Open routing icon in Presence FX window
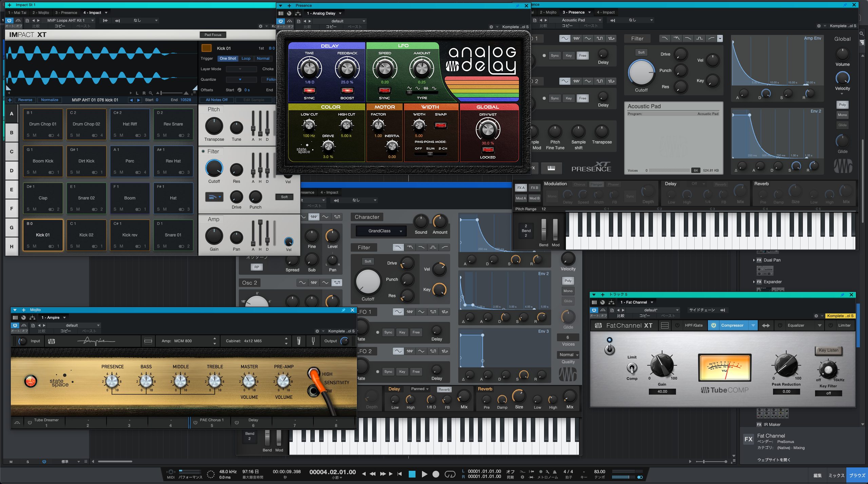The image size is (868, 484). pyautogui.click(x=298, y=13)
